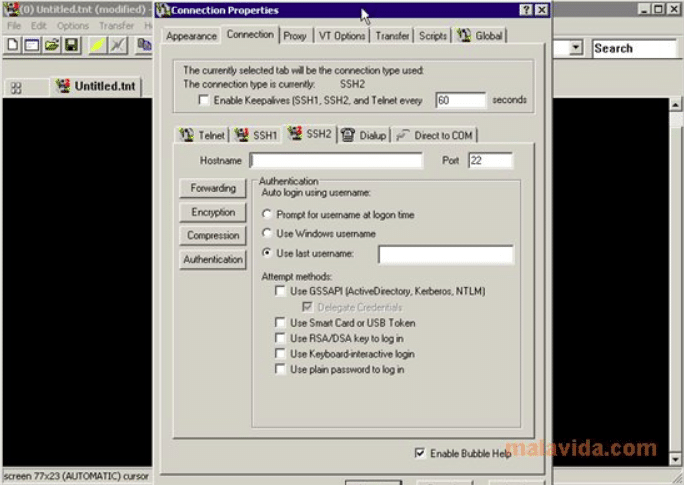Click the Encryption button
This screenshot has width=684, height=485.
[x=213, y=212]
